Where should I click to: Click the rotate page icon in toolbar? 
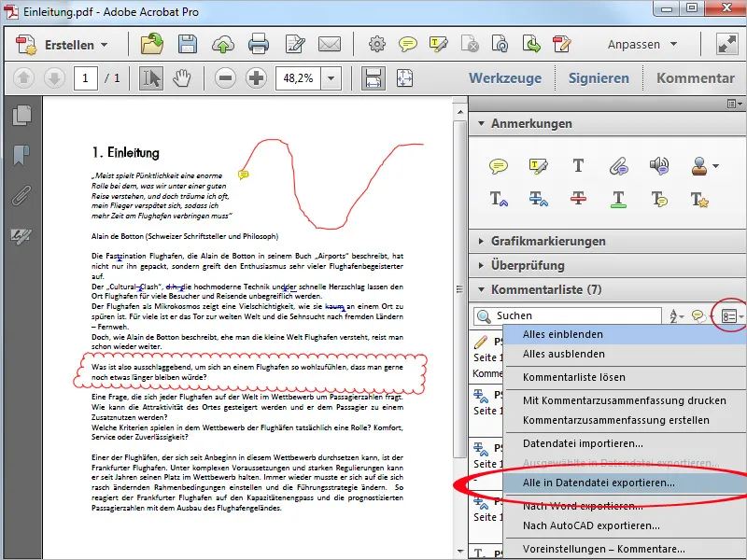point(500,44)
